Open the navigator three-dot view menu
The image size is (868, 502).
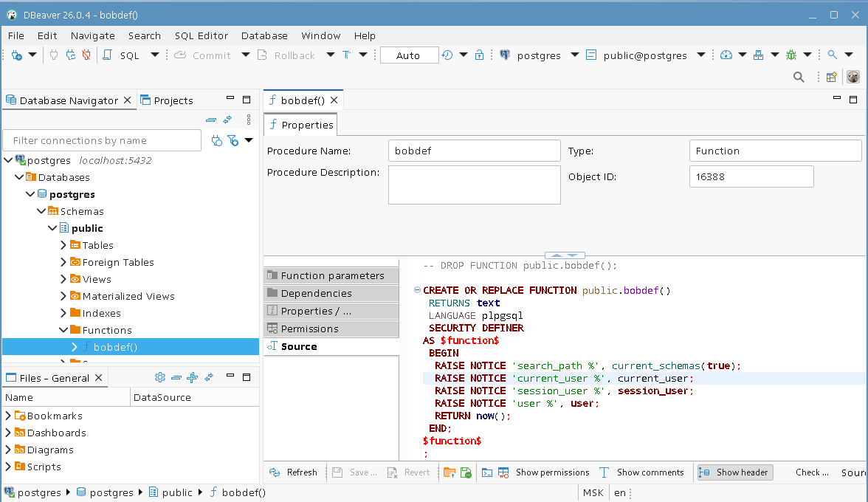point(249,120)
